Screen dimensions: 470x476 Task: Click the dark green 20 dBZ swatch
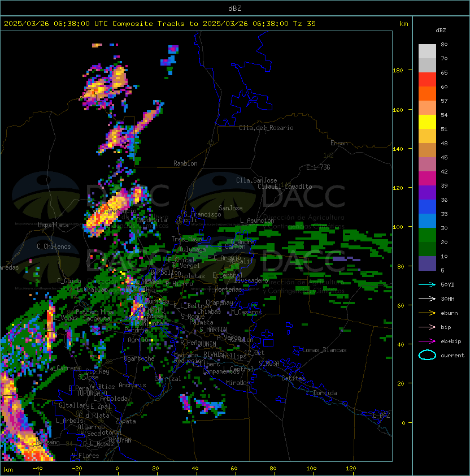[x=427, y=249]
